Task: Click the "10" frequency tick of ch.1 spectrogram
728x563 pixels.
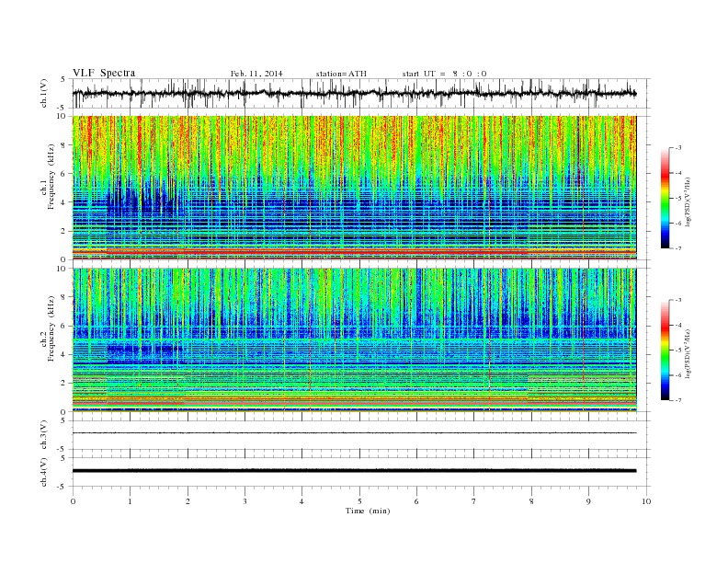Action: pyautogui.click(x=63, y=116)
